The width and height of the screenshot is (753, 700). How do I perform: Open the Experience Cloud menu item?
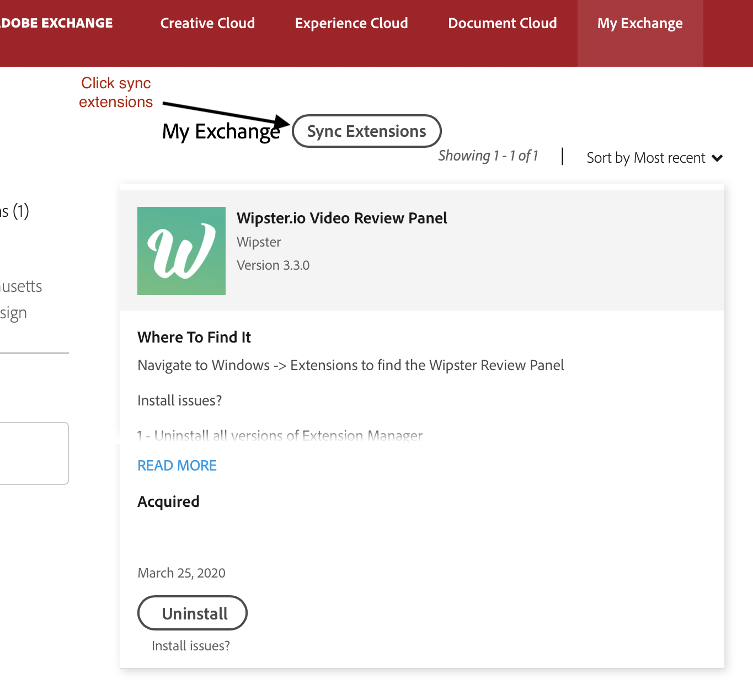coord(351,23)
